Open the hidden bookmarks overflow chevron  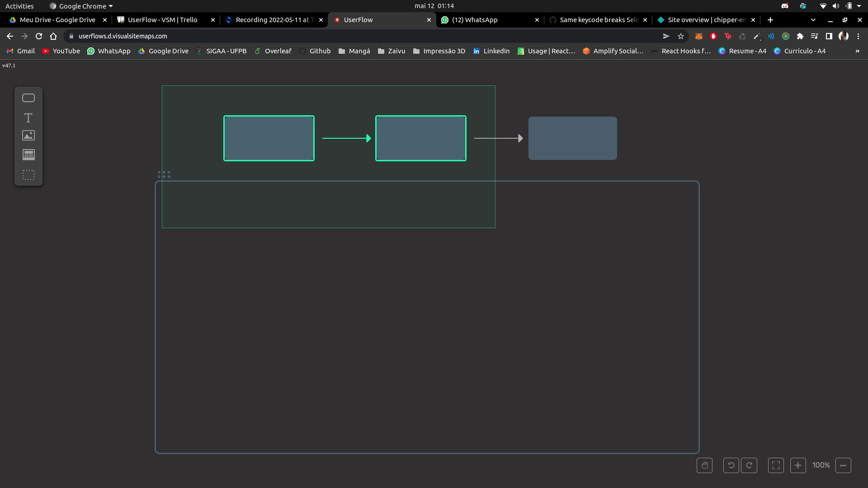858,51
